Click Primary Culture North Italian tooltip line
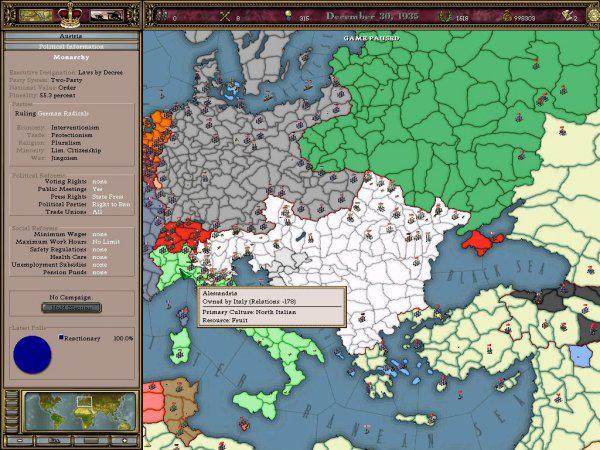 tap(249, 312)
